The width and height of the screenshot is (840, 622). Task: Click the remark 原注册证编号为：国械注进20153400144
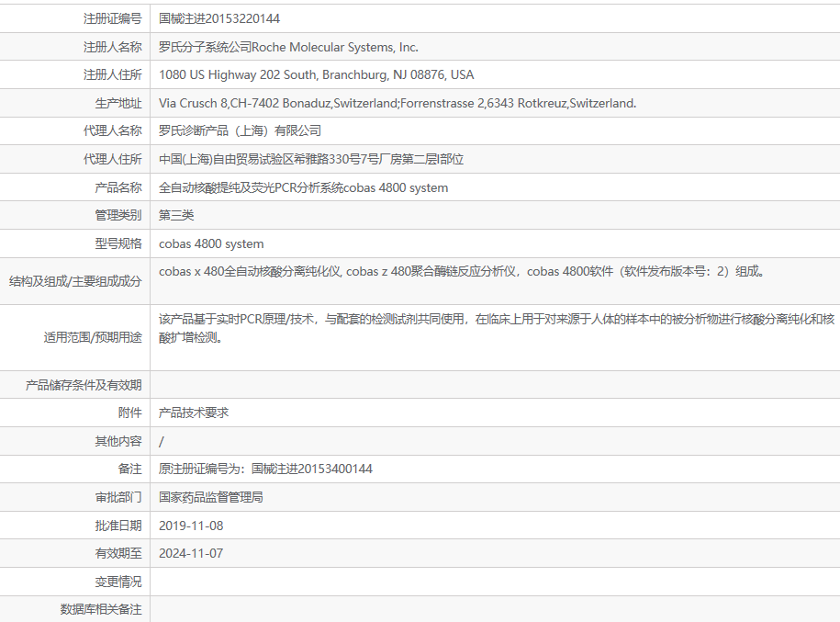click(x=265, y=469)
